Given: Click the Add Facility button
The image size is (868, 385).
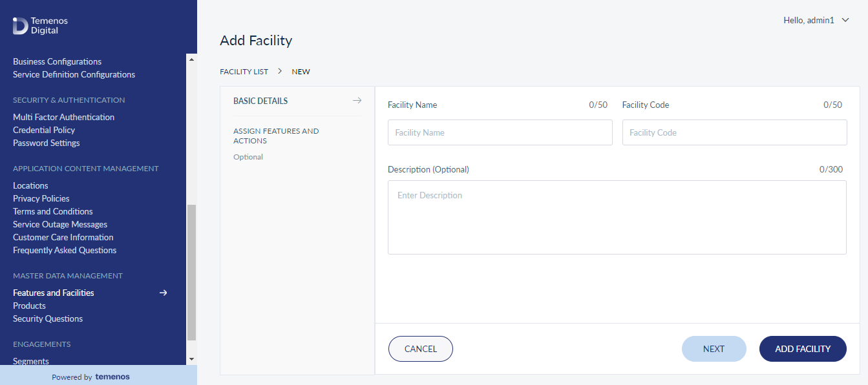Looking at the screenshot, I should pyautogui.click(x=803, y=349).
